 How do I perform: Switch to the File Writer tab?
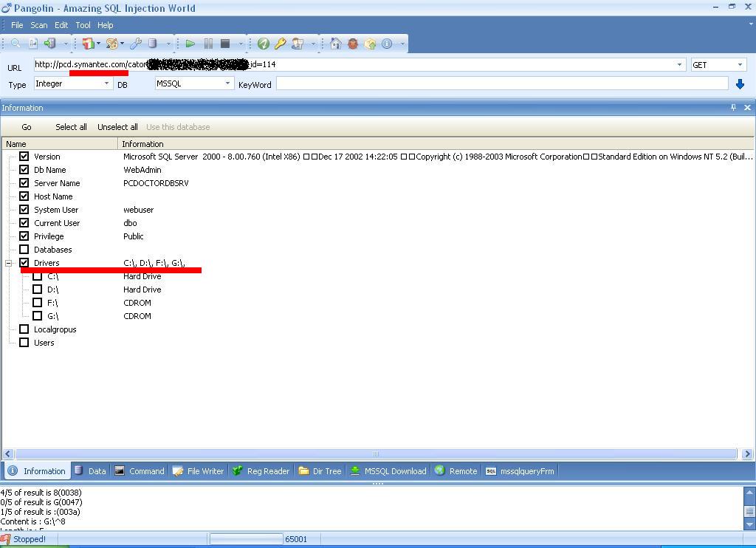[198, 470]
